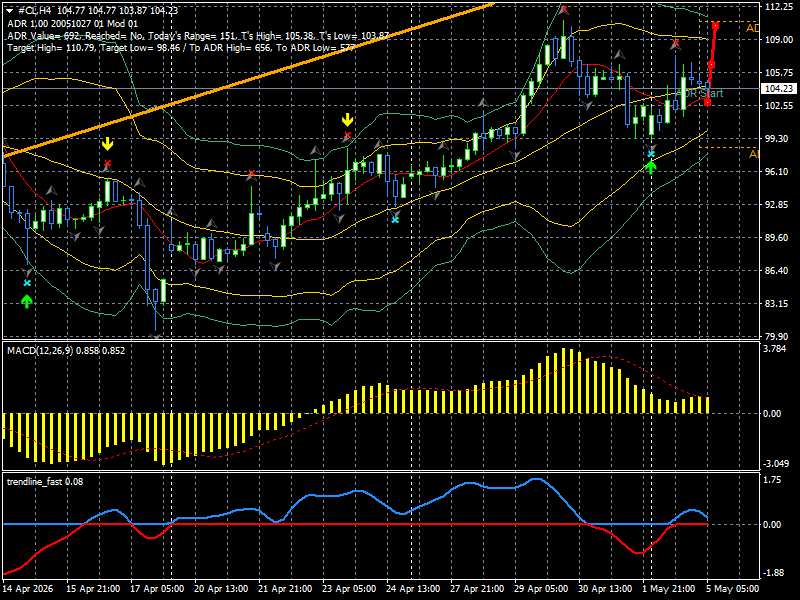
Task: Click the "ADR 1,00 20051027 01 Mod 01" line
Action: pos(72,23)
